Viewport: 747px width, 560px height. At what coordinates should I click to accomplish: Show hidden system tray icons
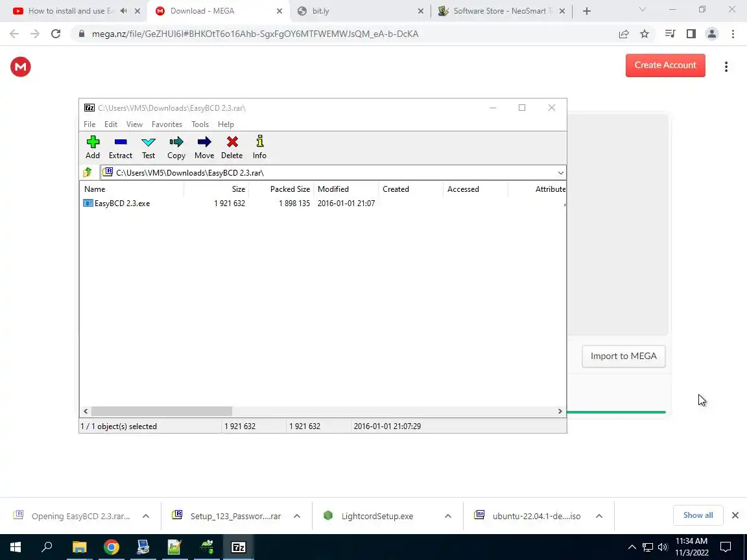pyautogui.click(x=632, y=547)
